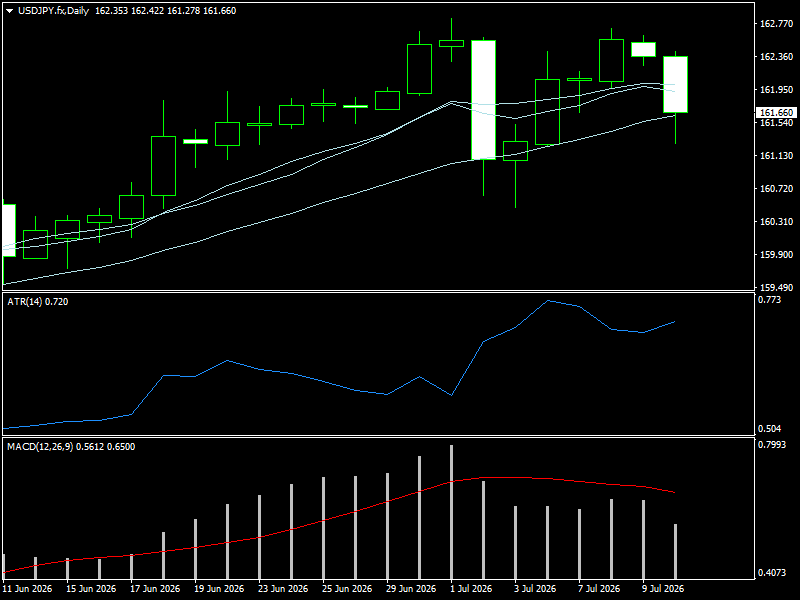Click the ATR(14) 0.720 indicator label

click(x=38, y=302)
